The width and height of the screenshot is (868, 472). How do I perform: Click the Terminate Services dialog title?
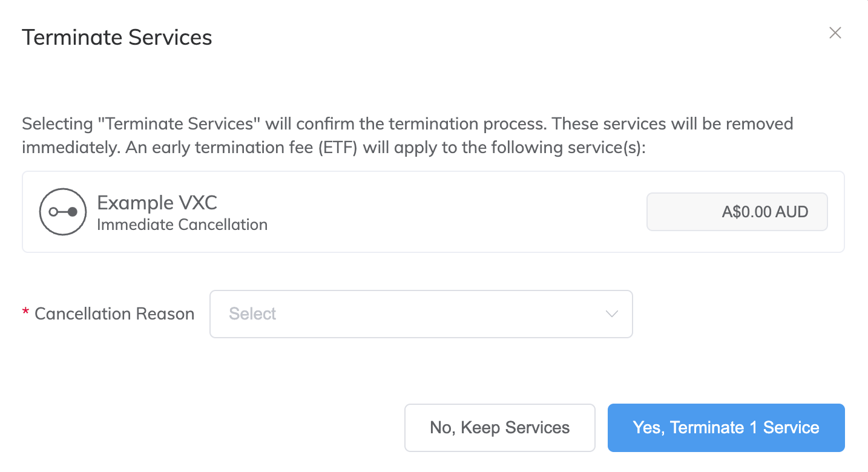[117, 38]
